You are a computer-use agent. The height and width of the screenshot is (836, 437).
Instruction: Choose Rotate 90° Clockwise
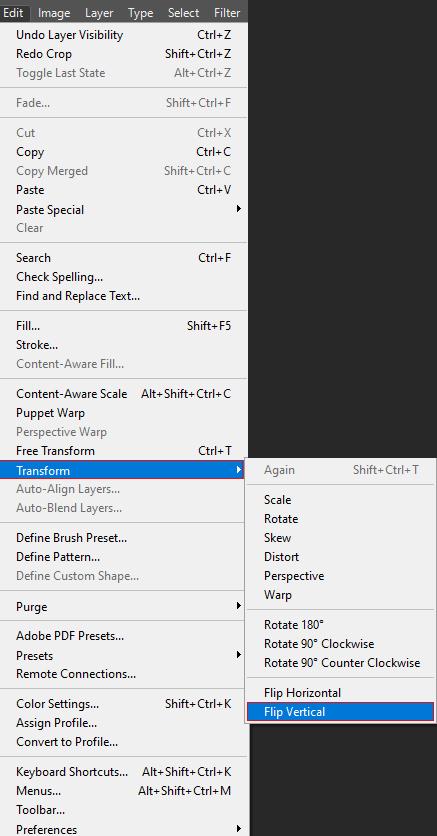click(339, 644)
